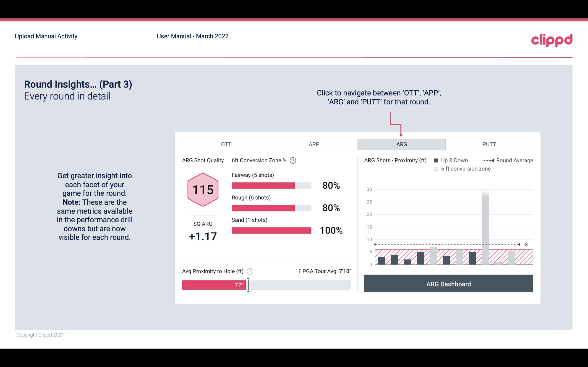Click the PGA Tour Avg indicator arrow icon
Screen dimensions: 588x367
click(x=299, y=271)
